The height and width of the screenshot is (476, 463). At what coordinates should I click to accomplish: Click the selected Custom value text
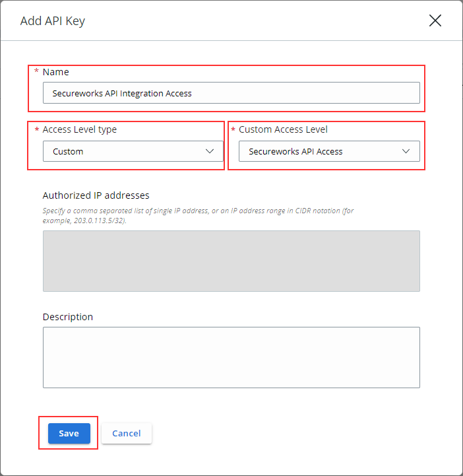pos(68,151)
